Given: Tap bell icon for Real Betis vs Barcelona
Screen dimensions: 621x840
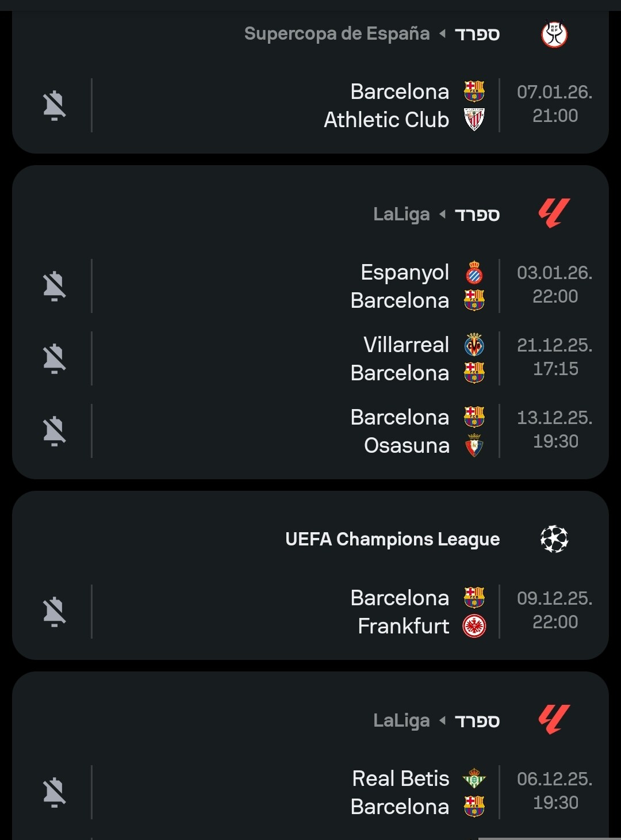Looking at the screenshot, I should (x=55, y=792).
